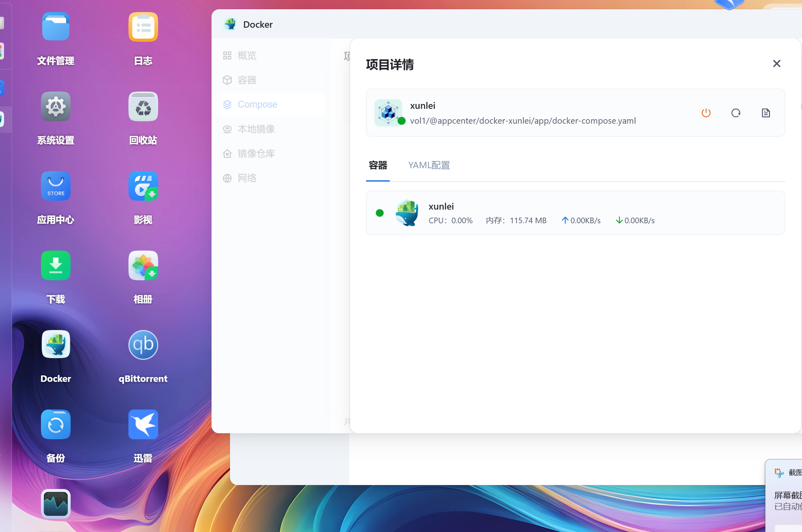Open the 下载 download app icon
802x532 pixels.
point(56,265)
